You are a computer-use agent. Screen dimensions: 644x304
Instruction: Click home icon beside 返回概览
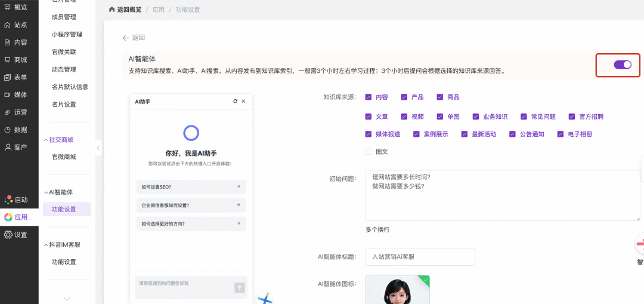[112, 10]
